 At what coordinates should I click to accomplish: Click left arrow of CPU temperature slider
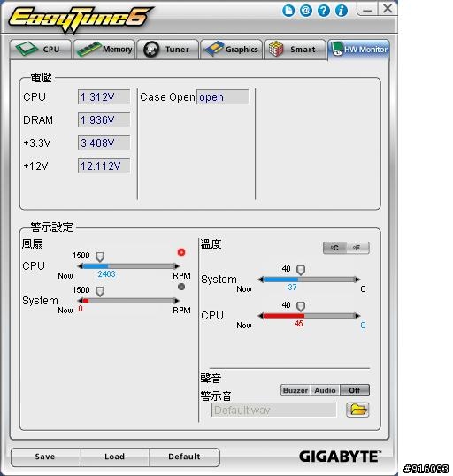(x=260, y=316)
